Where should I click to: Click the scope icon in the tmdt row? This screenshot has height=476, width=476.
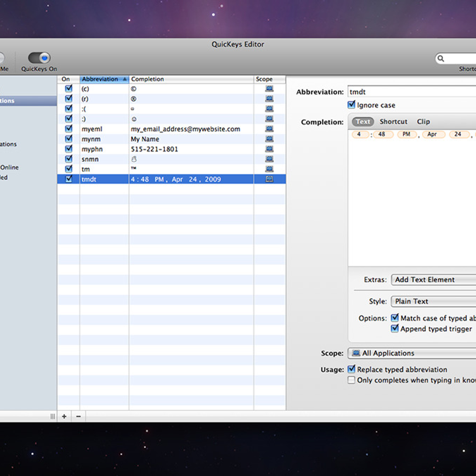click(269, 179)
